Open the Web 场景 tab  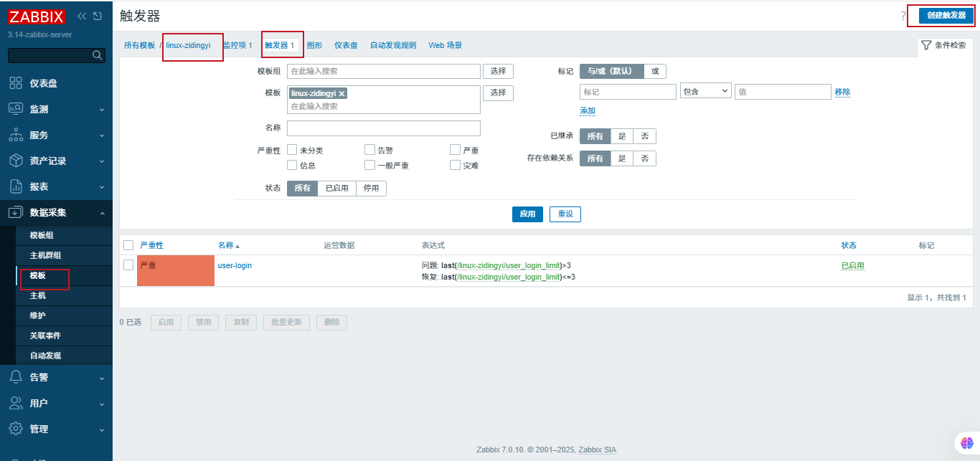[446, 45]
